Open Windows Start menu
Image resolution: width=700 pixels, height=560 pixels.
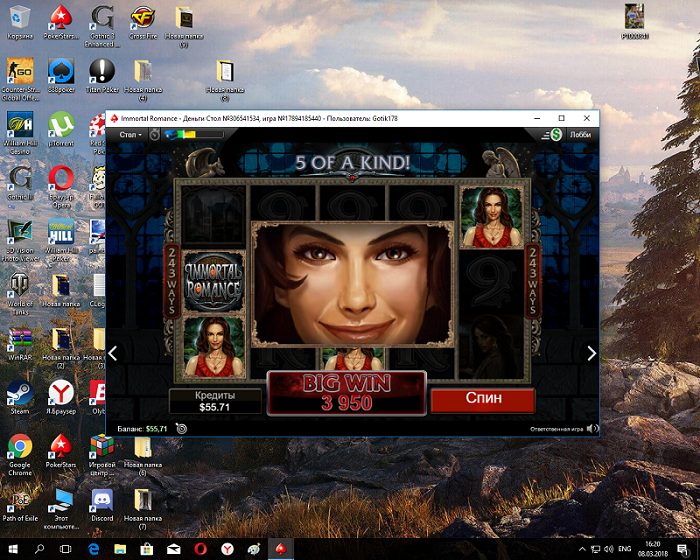pos(12,549)
